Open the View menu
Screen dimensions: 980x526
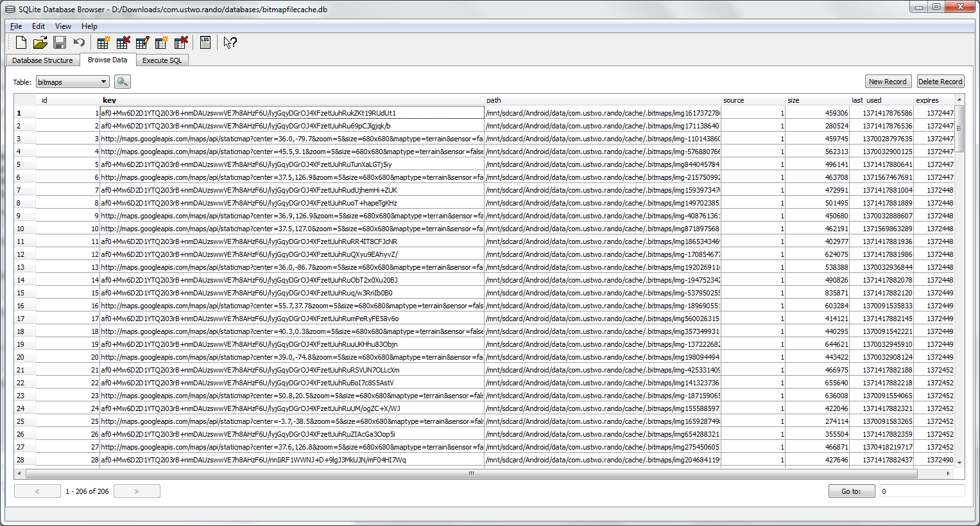coord(63,26)
